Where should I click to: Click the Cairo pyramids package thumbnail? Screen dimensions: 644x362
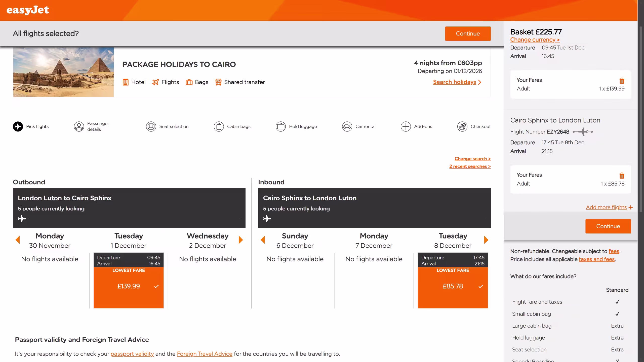63,72
